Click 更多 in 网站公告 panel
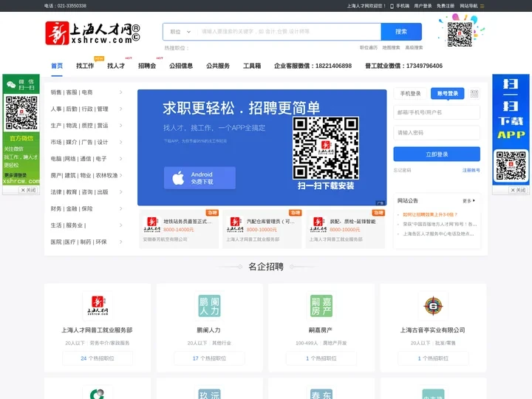This screenshot has width=532, height=399. 468,201
